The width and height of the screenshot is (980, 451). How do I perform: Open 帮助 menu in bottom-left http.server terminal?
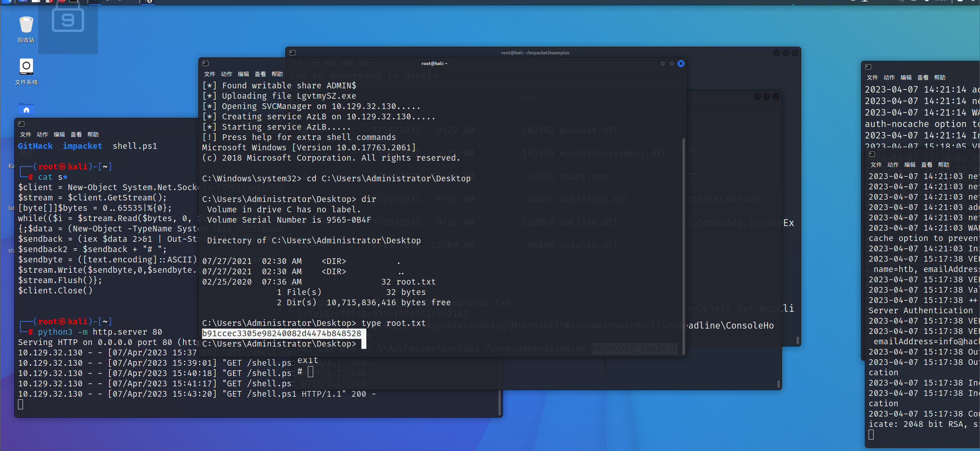pyautogui.click(x=93, y=135)
